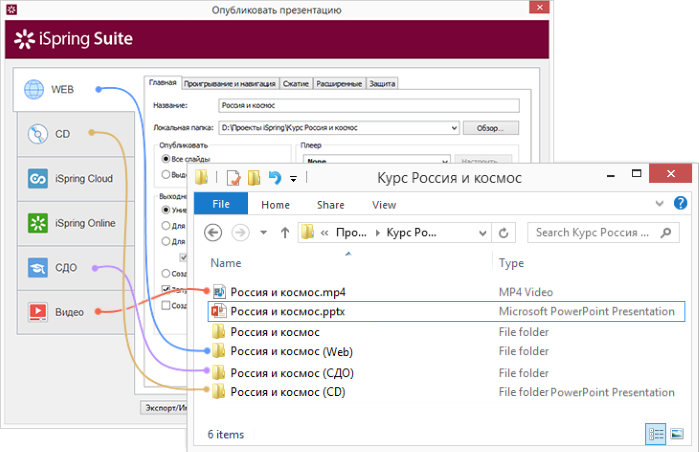The height and width of the screenshot is (452, 699).
Task: Click the Explorer address bar path
Action: 395,233
